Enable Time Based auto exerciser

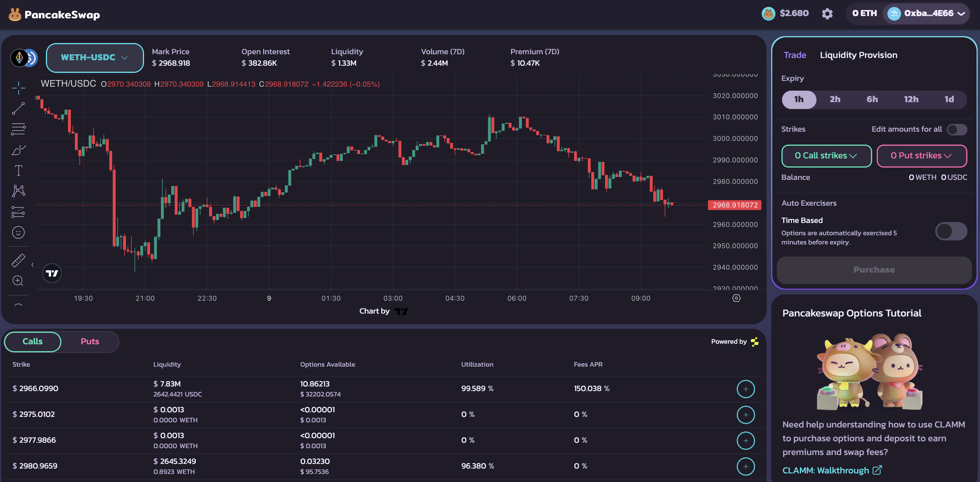click(951, 231)
